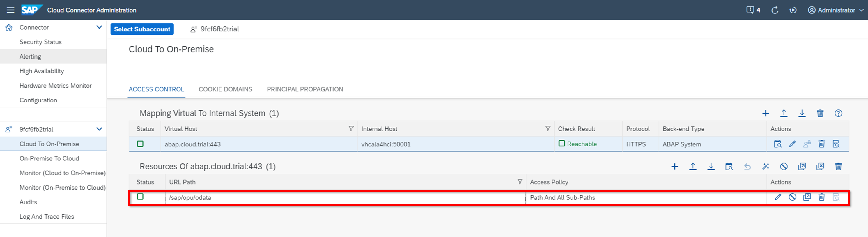Click the open-all icon in resources toolbar

[x=802, y=167]
